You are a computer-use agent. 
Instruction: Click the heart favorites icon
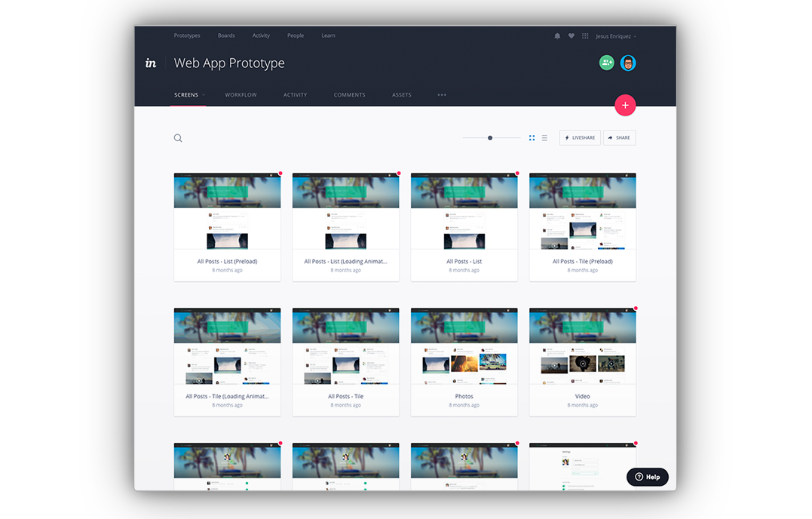point(571,36)
